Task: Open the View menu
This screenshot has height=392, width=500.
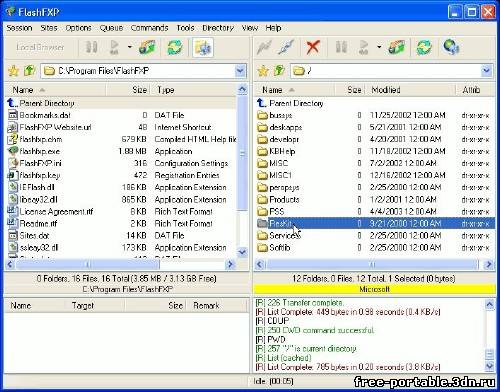Action: click(250, 28)
